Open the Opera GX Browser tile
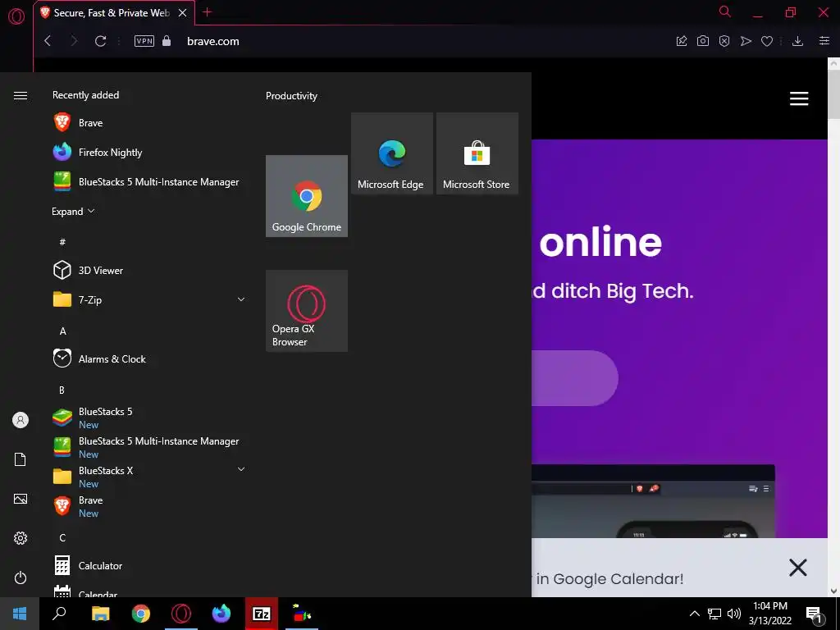This screenshot has height=630, width=840. [x=307, y=311]
